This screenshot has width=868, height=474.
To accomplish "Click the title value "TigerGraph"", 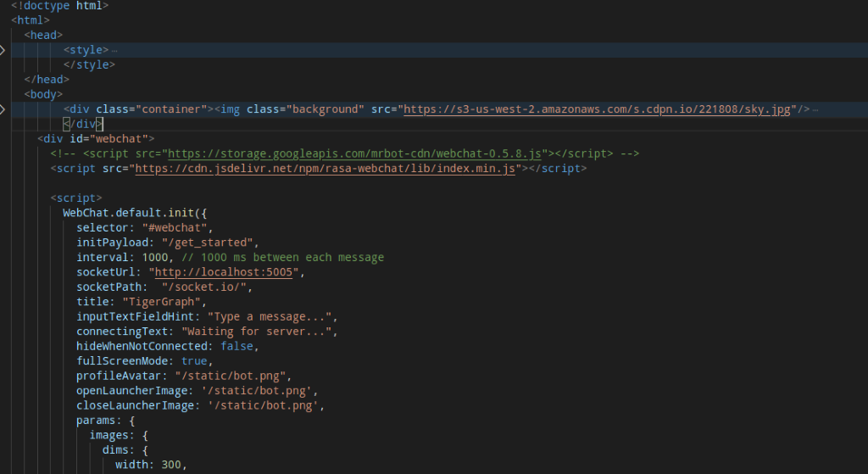I will pos(161,302).
